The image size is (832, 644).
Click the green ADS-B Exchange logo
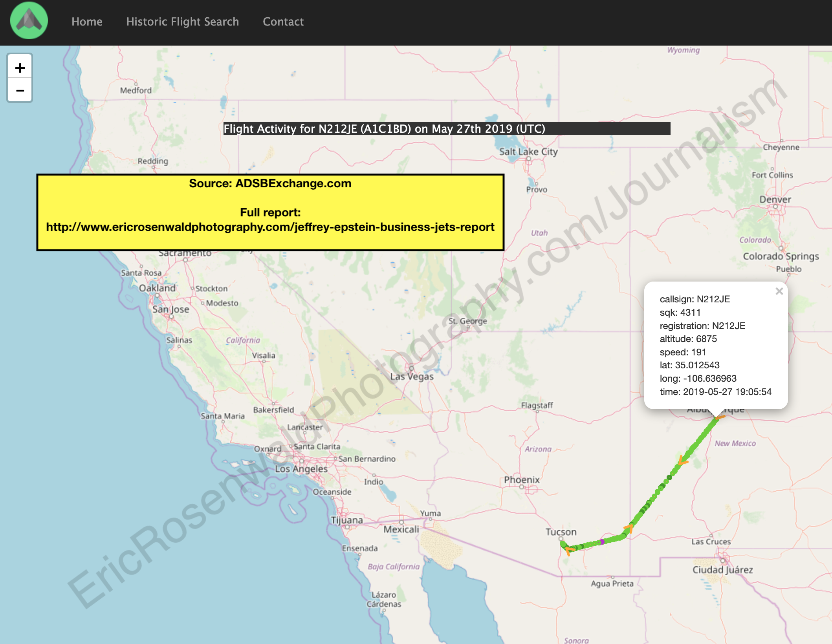pos(29,21)
